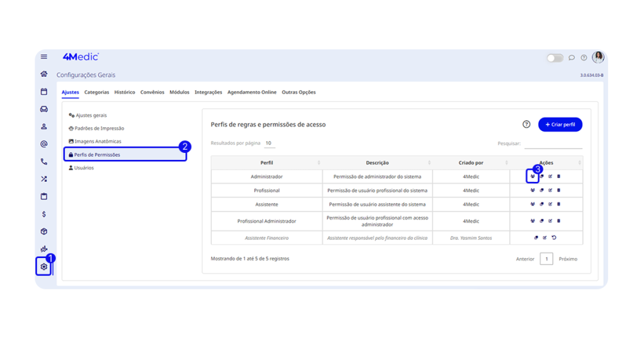The width and height of the screenshot is (644, 338).
Task: Open the Resultados por página selector
Action: coord(269,144)
